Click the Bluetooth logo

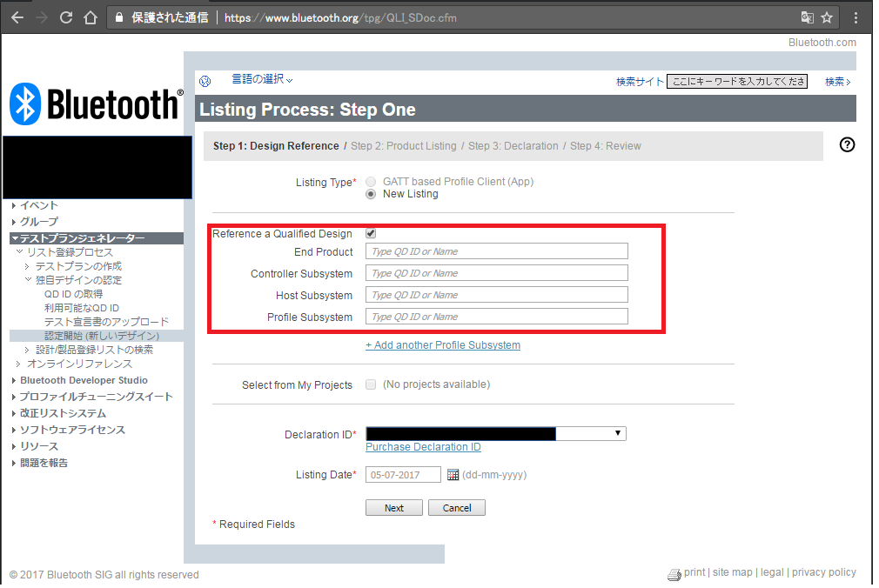[x=97, y=104]
